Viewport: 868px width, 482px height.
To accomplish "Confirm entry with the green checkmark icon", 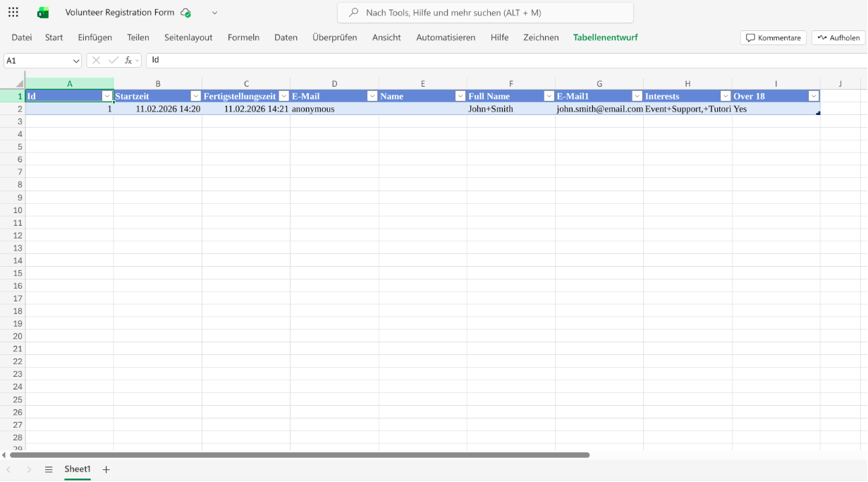I will [113, 60].
